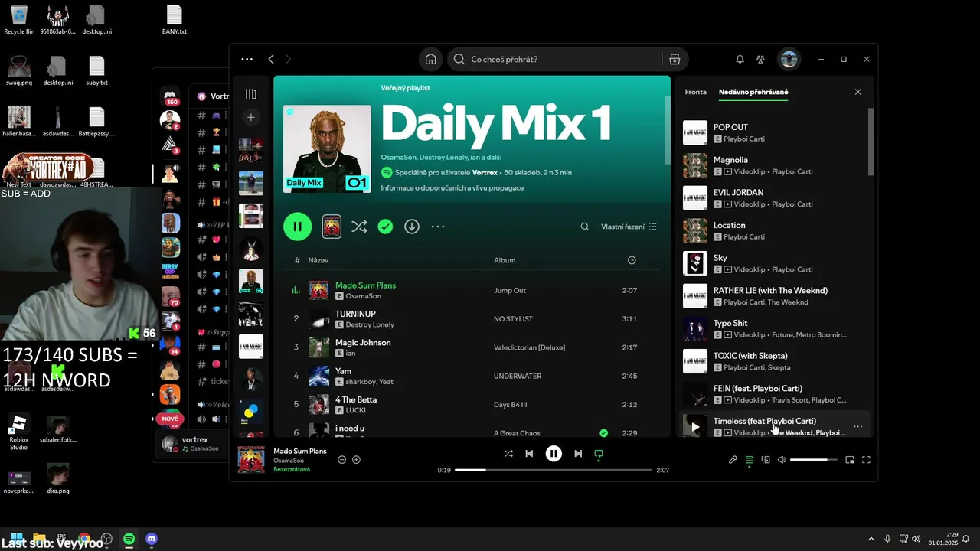Open the Days B4 III album link

[511, 404]
